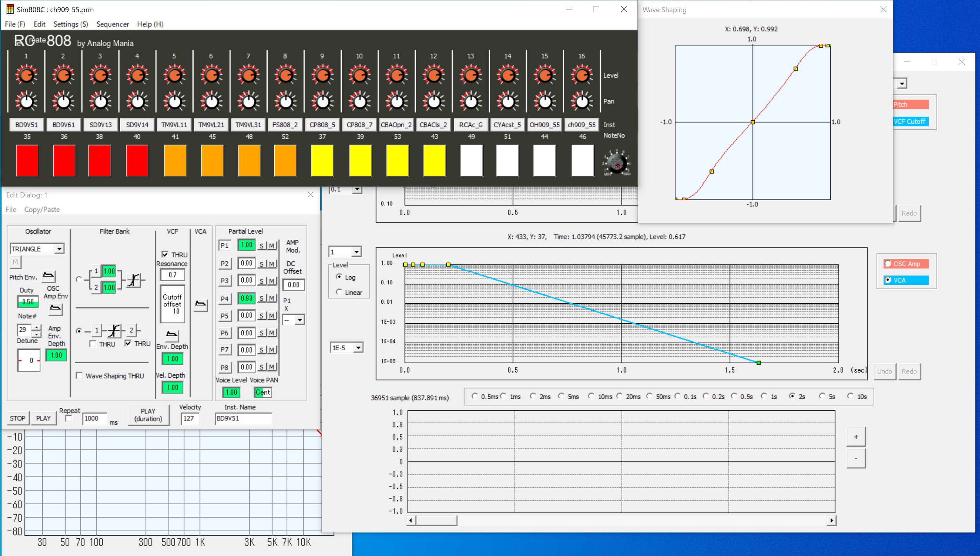Click the SD9V13 instrument button
The height and width of the screenshot is (556, 980).
(101, 125)
